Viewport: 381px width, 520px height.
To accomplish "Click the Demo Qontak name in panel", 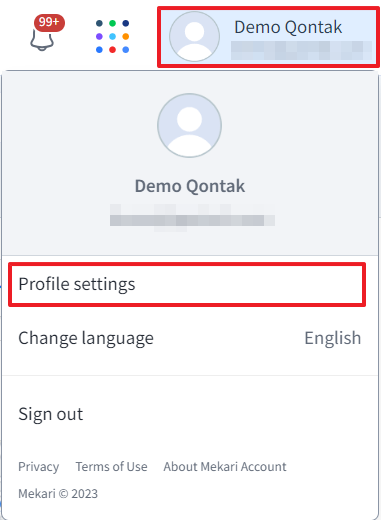I will [190, 186].
